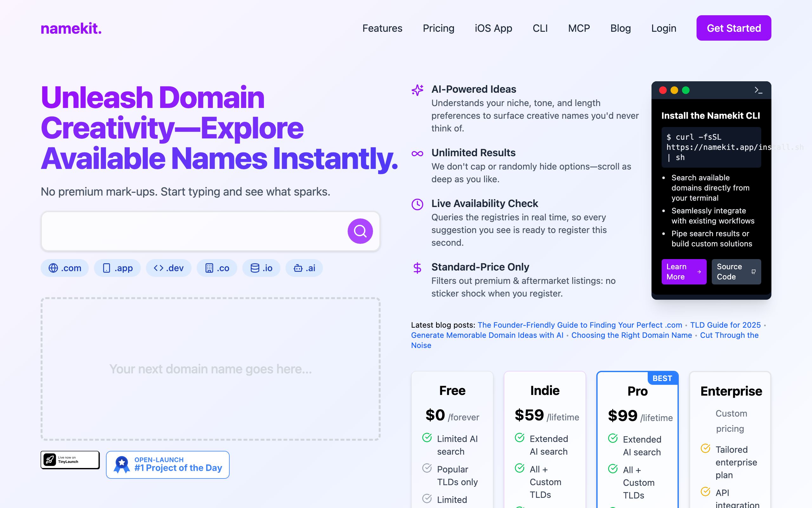Open the Founder-Friendly Guide blog link

[580, 325]
